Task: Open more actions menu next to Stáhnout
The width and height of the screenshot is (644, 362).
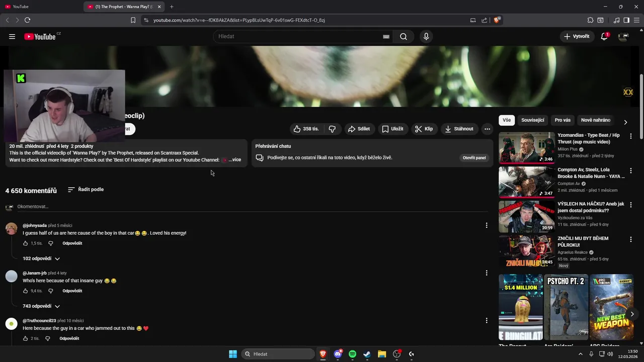Action: (x=487, y=129)
